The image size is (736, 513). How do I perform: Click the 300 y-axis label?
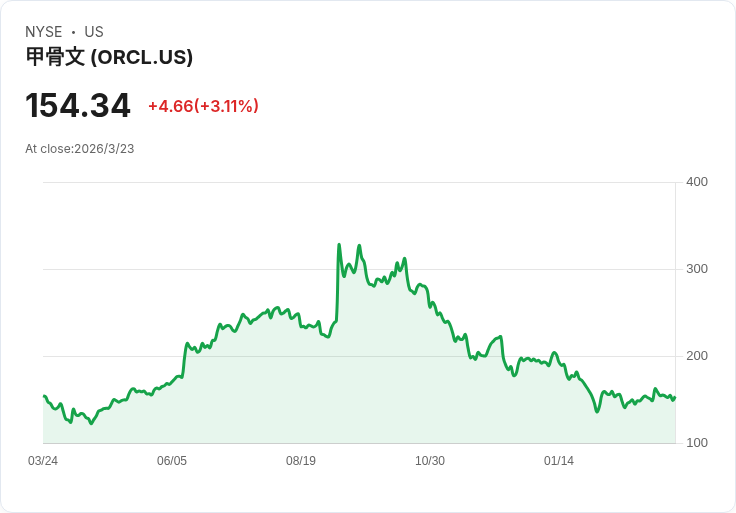click(x=697, y=269)
